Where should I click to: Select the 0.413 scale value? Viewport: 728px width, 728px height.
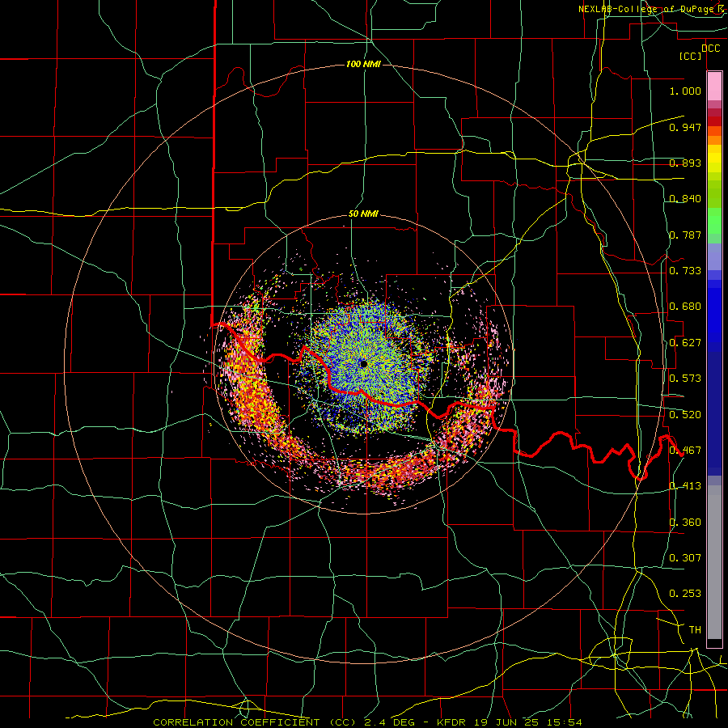click(685, 486)
